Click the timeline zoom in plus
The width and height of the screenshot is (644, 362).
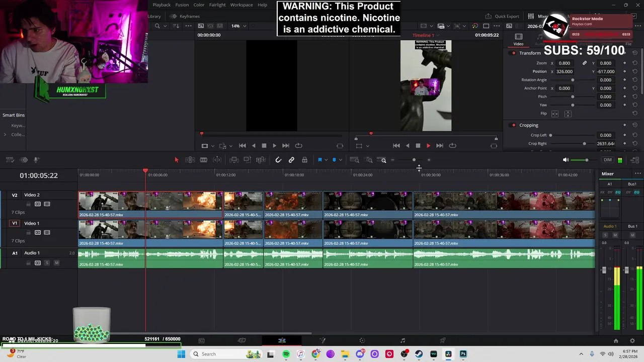(x=429, y=160)
